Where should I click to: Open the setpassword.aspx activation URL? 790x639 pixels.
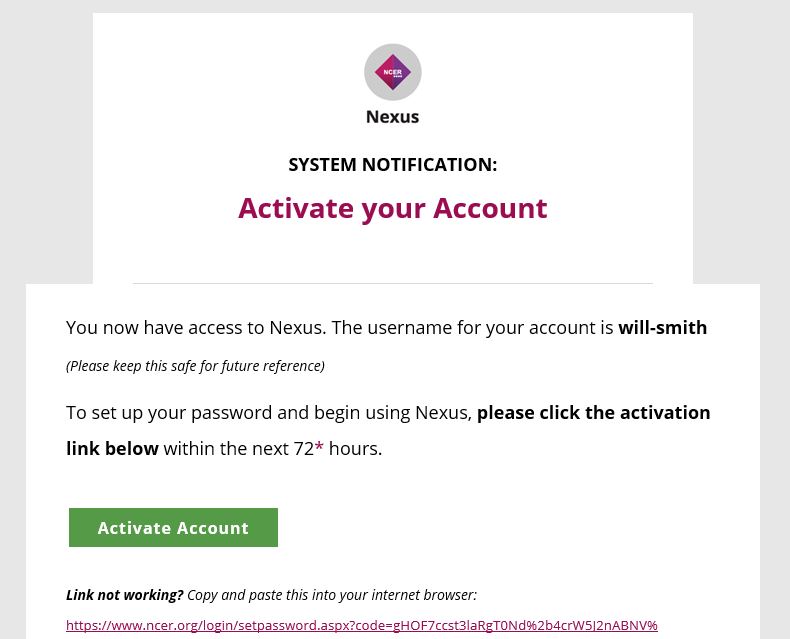(361, 626)
